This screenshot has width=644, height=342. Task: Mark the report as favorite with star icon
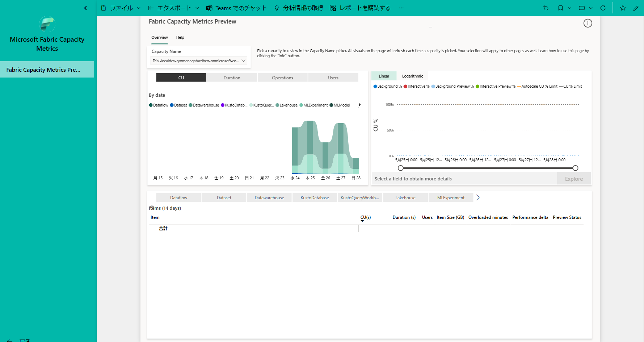coord(623,8)
